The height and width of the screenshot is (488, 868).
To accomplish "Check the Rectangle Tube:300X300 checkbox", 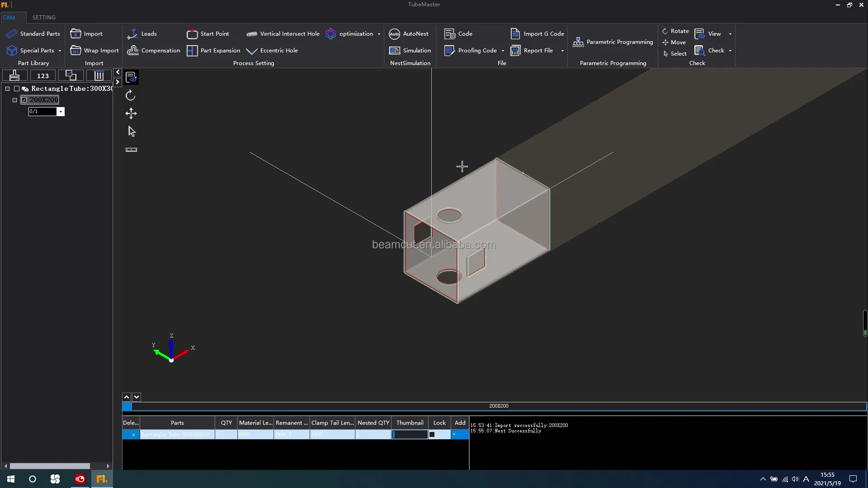I will (18, 89).
